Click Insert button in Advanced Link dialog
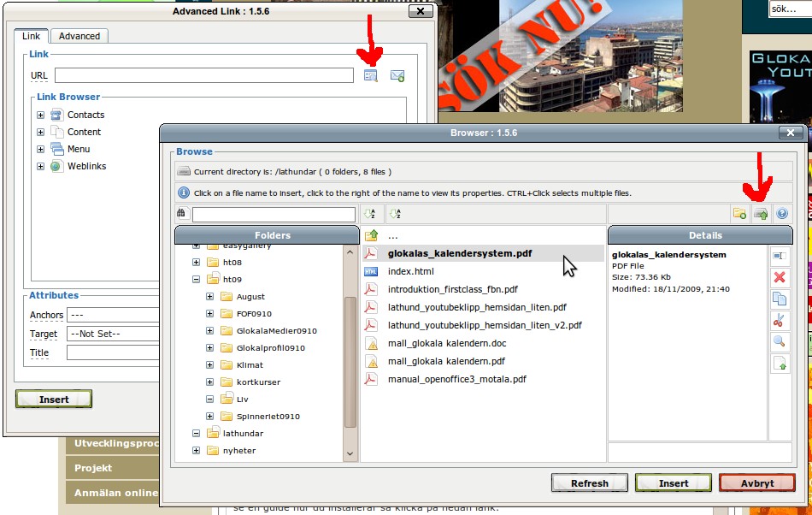Screen dimensions: 812x515 click(x=54, y=399)
